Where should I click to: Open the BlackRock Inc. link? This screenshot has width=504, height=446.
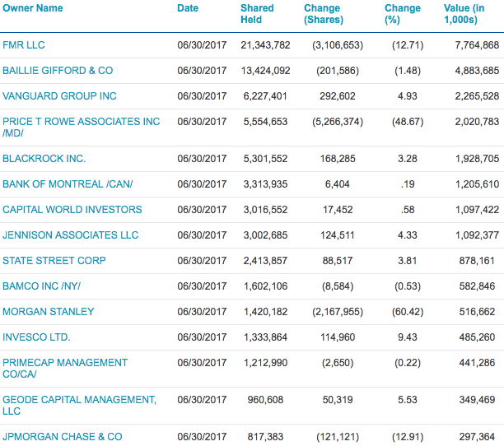click(x=44, y=159)
